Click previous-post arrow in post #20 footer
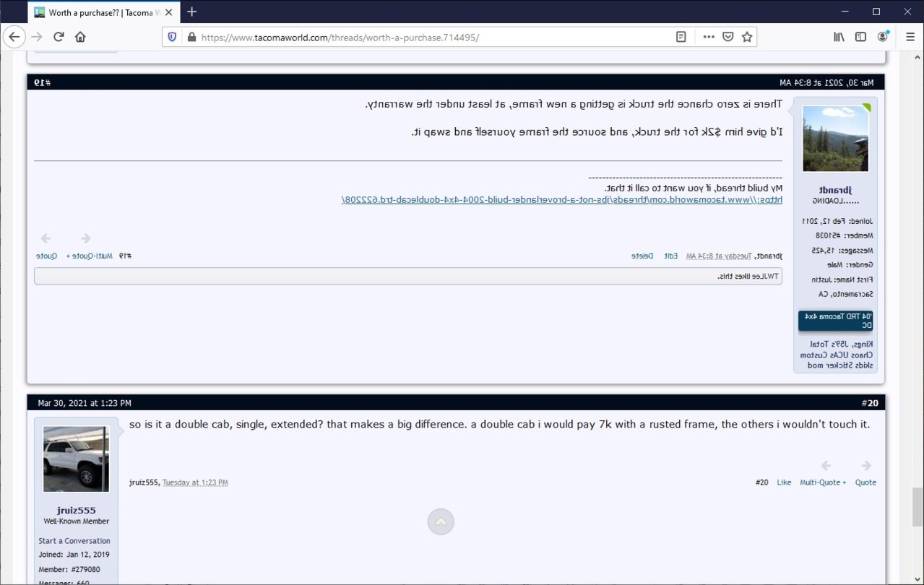This screenshot has height=585, width=924. point(826,466)
